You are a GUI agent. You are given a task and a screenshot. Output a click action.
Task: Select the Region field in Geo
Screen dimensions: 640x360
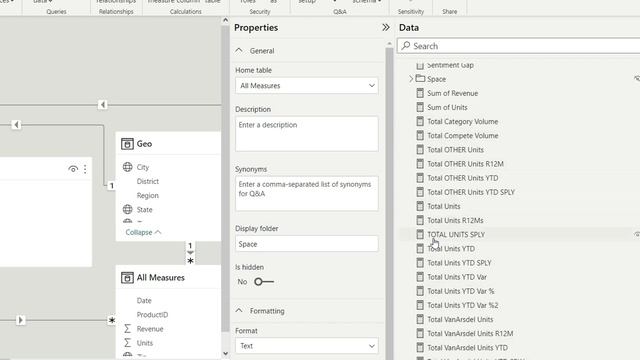point(147,196)
